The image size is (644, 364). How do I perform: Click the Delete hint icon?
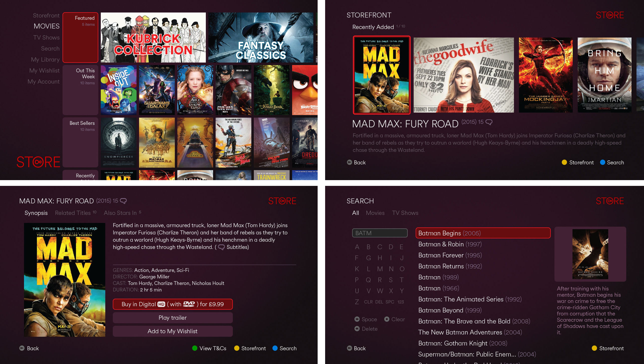(357, 329)
